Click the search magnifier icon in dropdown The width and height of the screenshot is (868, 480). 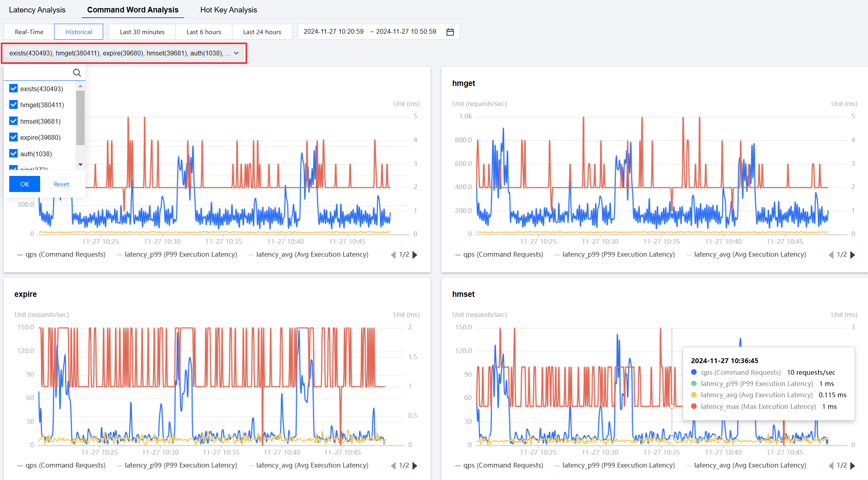pos(77,73)
